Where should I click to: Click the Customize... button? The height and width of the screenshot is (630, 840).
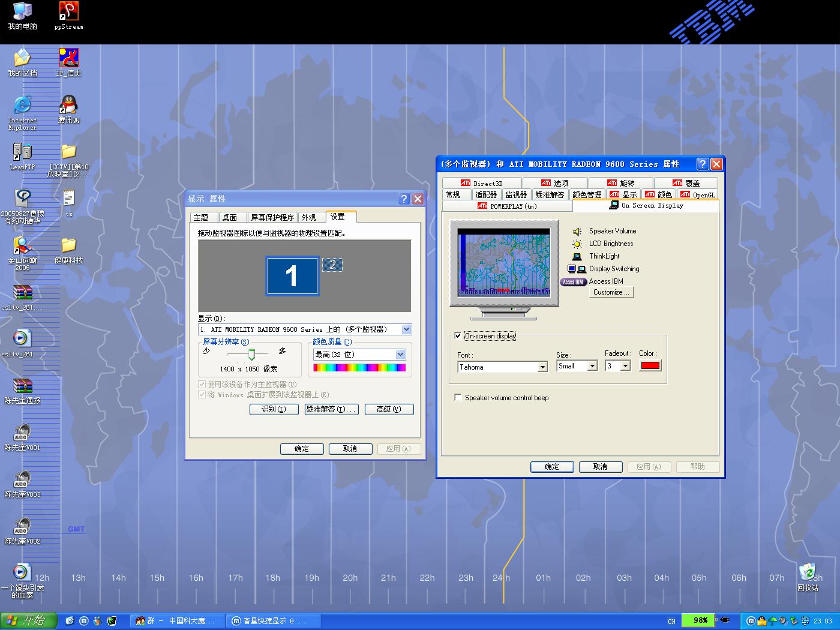(x=611, y=292)
